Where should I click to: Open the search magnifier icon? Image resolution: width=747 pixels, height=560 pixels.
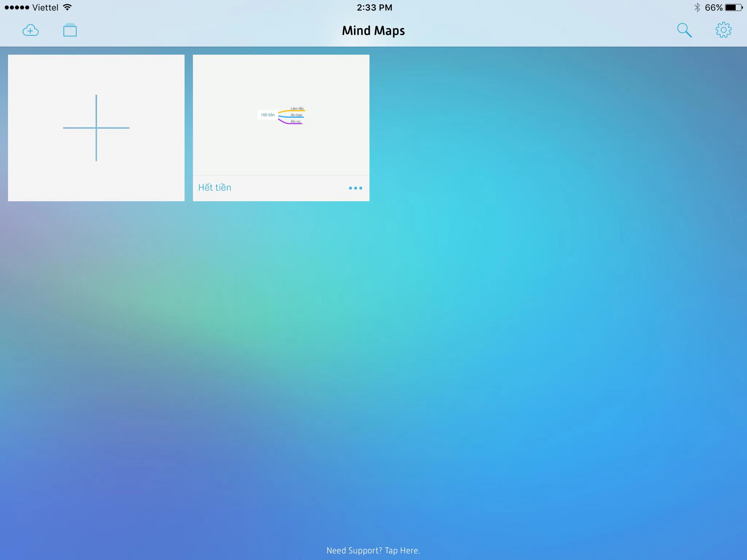pyautogui.click(x=684, y=30)
